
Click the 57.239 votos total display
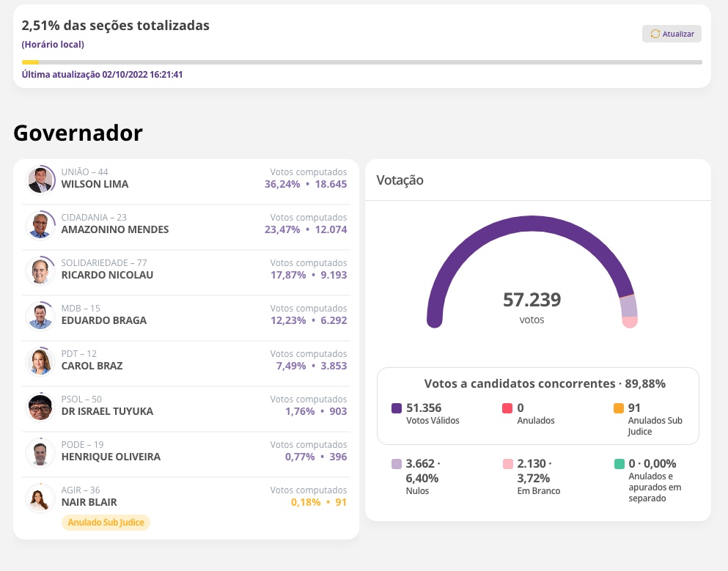click(x=533, y=300)
